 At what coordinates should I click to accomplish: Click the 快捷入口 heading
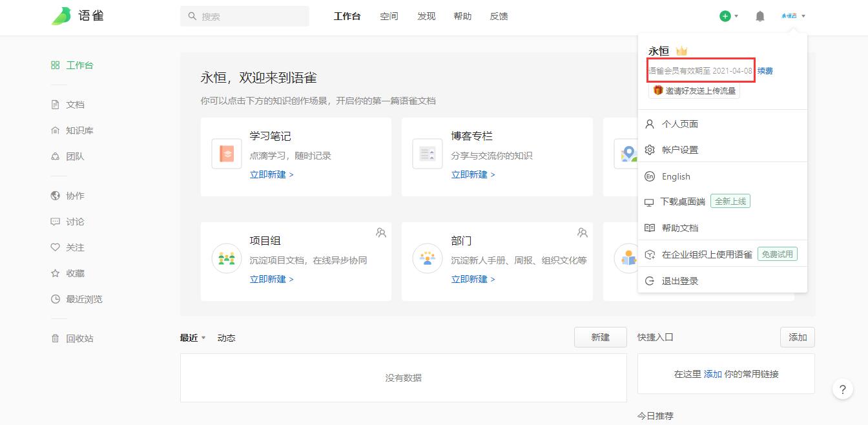(x=656, y=337)
